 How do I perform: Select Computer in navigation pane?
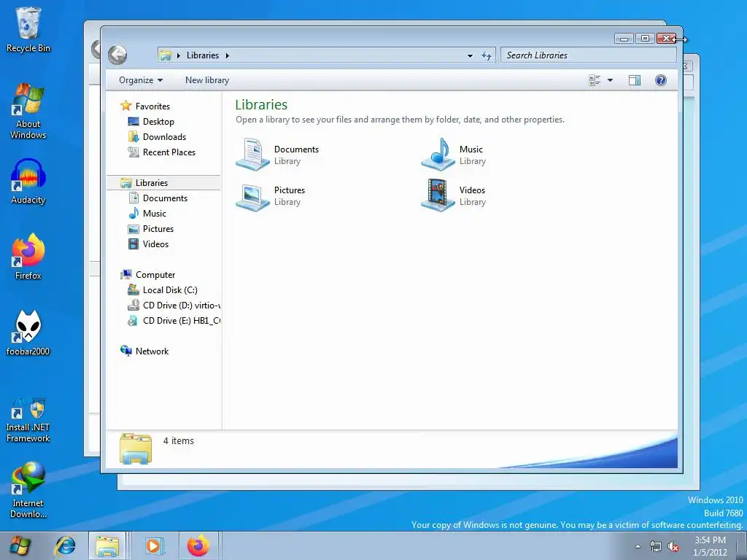[x=155, y=275]
